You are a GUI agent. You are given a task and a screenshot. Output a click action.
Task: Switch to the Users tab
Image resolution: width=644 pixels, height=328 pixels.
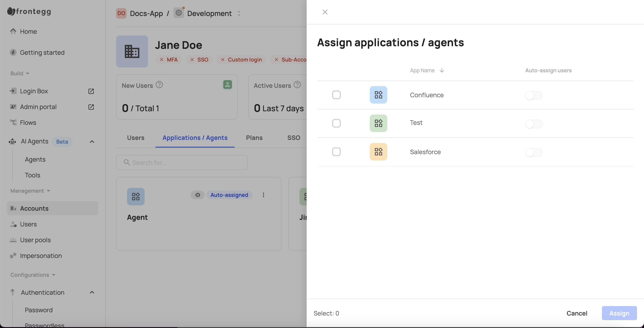pyautogui.click(x=136, y=138)
